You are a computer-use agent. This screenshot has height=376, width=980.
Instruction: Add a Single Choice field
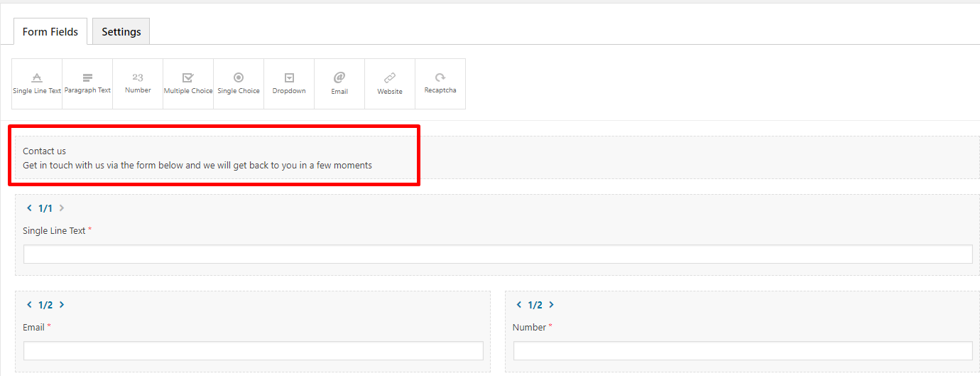click(239, 84)
